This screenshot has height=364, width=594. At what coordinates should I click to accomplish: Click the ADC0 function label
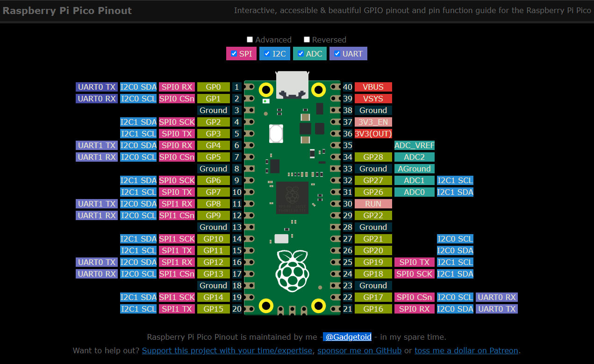(x=415, y=192)
